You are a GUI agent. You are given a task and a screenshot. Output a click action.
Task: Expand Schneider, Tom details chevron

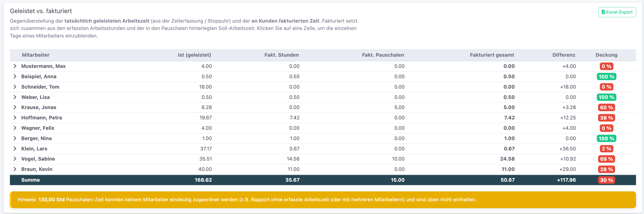15,87
